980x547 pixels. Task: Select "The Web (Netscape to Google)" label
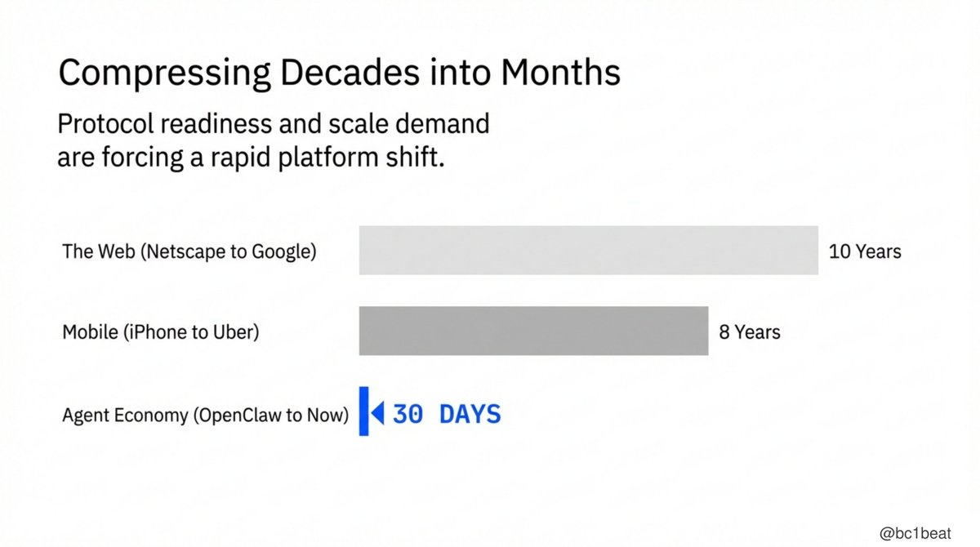click(189, 251)
